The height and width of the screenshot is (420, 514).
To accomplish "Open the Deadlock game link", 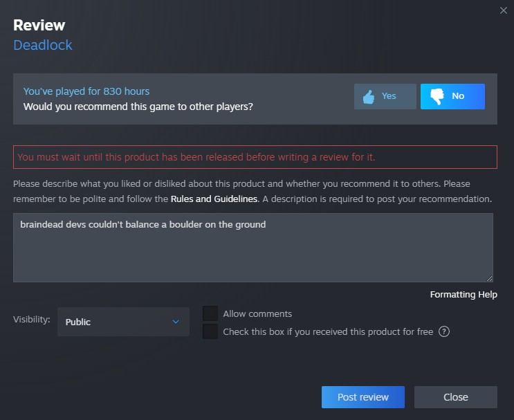I will tap(43, 45).
